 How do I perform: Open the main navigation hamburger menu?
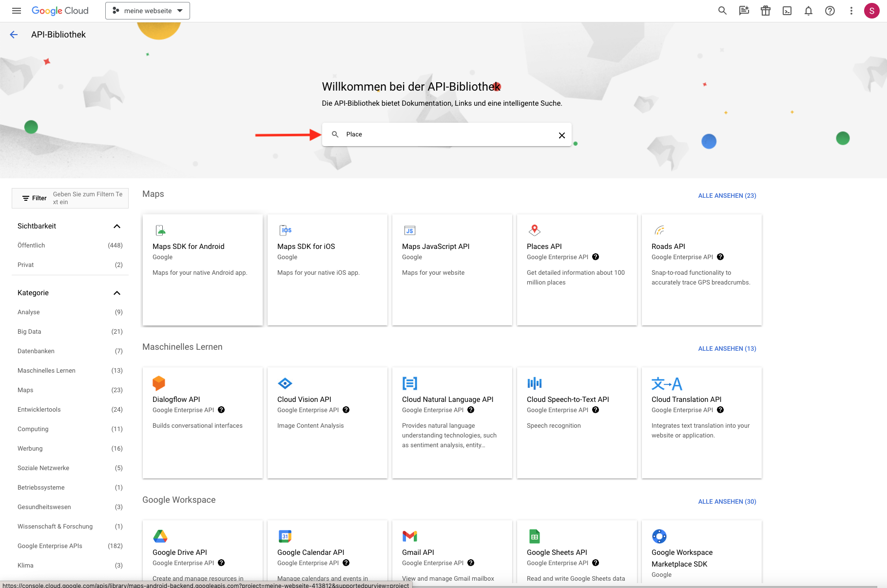point(17,11)
